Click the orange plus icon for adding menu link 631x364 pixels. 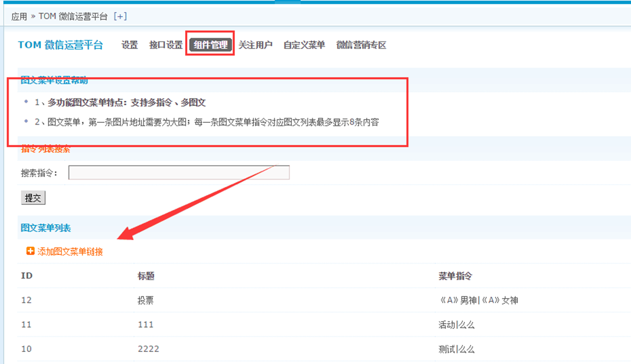click(x=30, y=252)
